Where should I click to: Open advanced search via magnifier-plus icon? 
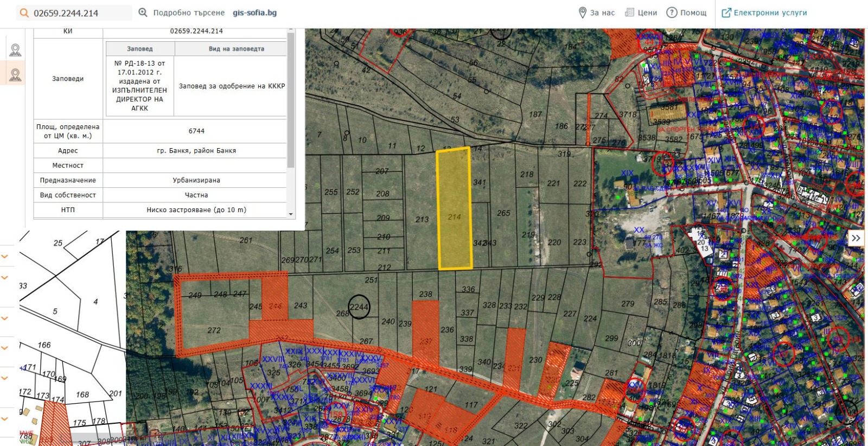tap(143, 12)
